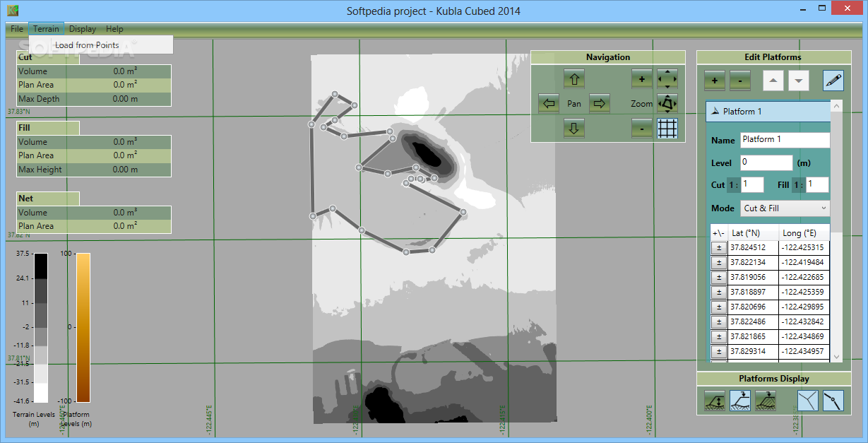868x443 pixels.
Task: Edit the Cut slope ratio field
Action: (x=752, y=184)
